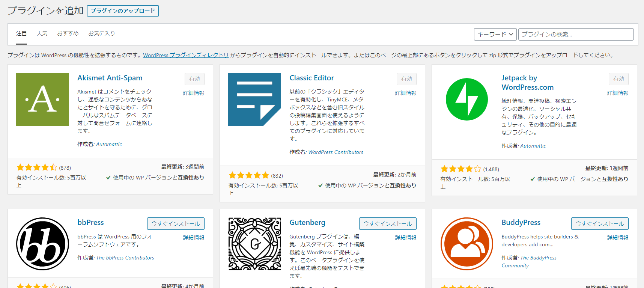Open 詳細情報 for Classic Editor
Viewport: 644px width, 288px height.
pyautogui.click(x=406, y=93)
